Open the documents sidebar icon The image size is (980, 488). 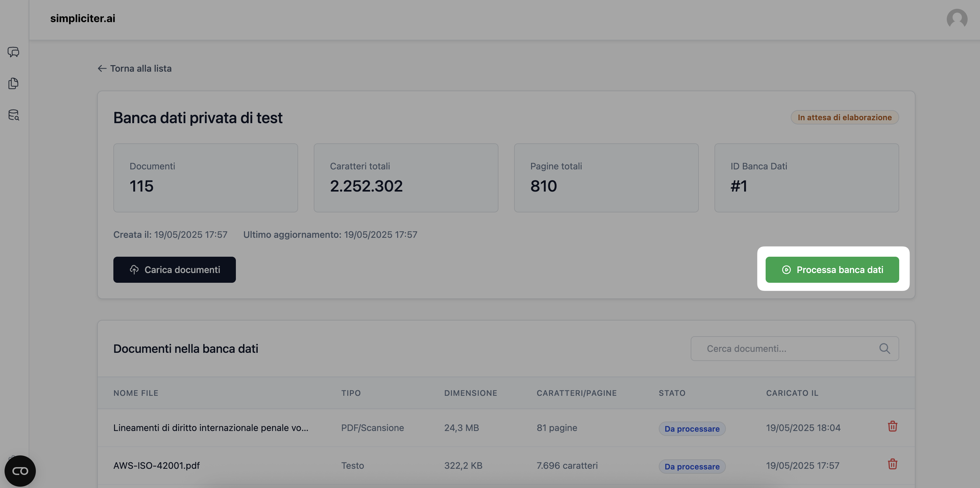[x=13, y=83]
